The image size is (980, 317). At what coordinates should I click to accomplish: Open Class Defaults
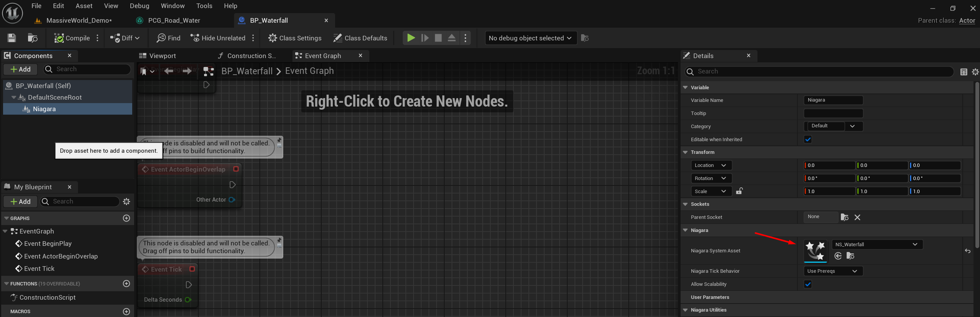[x=360, y=38]
